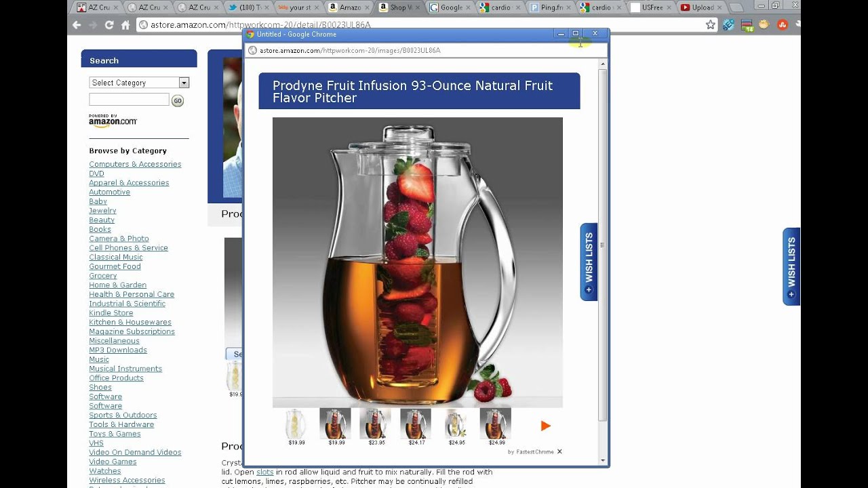
Task: Open Apparel & Accessories category
Action: [129, 182]
